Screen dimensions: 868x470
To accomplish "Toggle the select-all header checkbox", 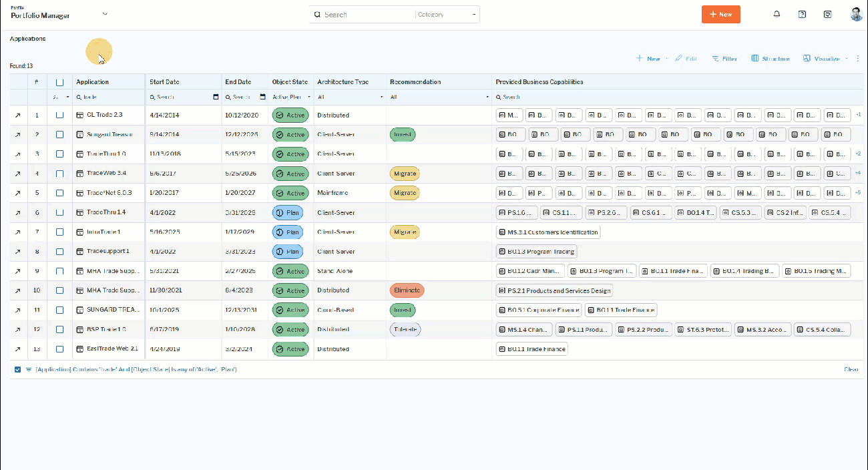I will pos(60,82).
